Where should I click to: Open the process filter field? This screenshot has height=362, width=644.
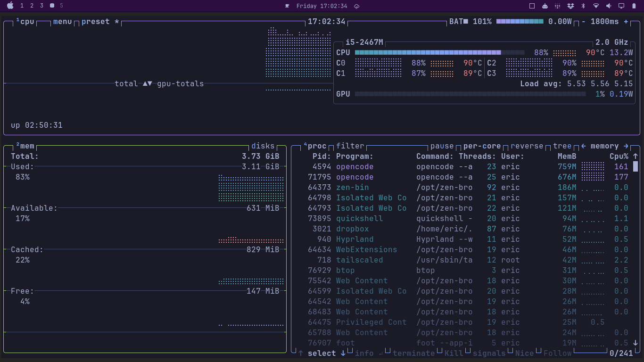[350, 146]
